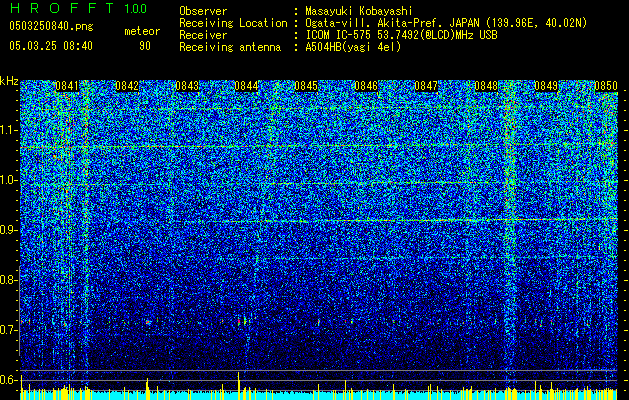The height and width of the screenshot is (400, 629).
Task: Click the 0847 time marker
Action: pos(426,86)
